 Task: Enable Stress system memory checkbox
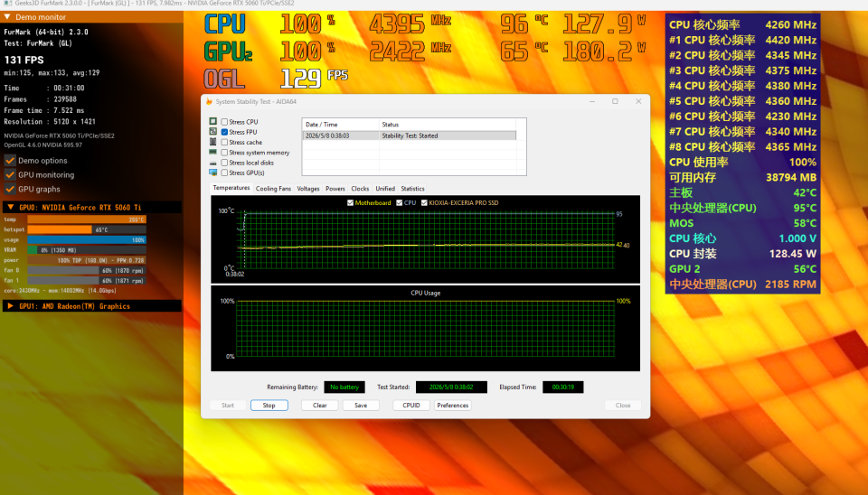224,152
